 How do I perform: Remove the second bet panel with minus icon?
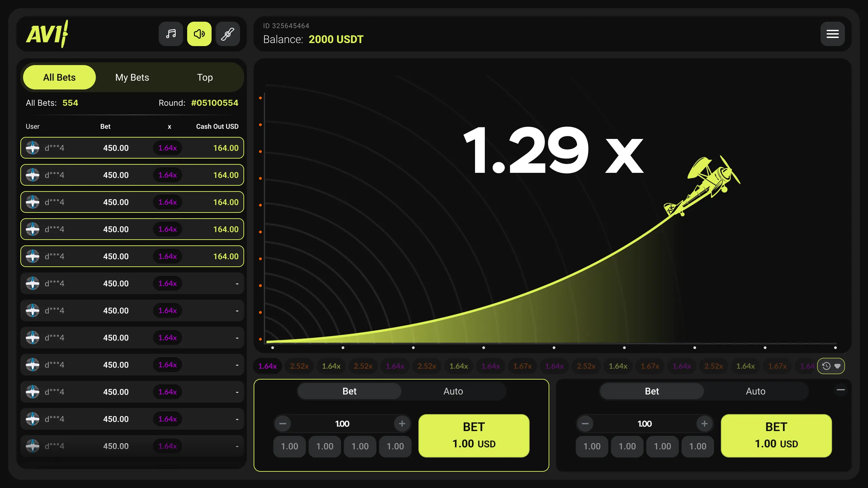pos(841,390)
